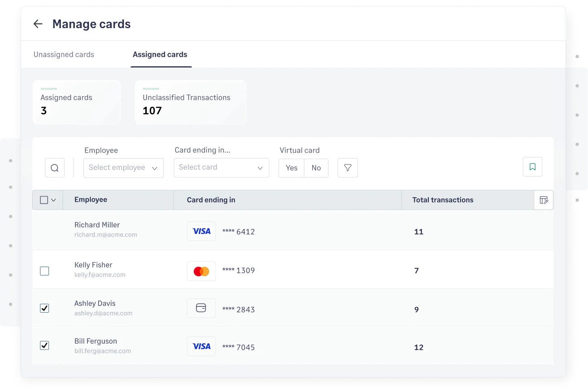This screenshot has width=588, height=388.
Task: Click the green progress bar on Assigned cards card
Action: click(48, 89)
